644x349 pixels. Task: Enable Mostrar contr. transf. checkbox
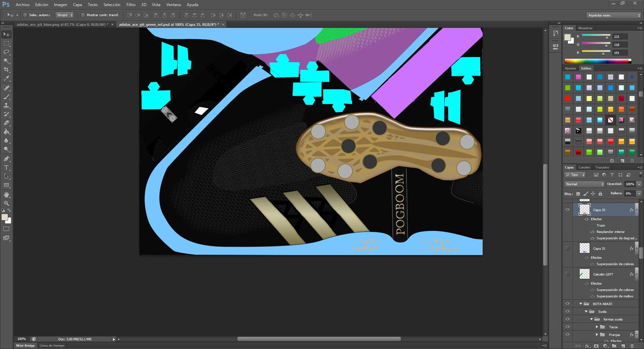click(82, 15)
